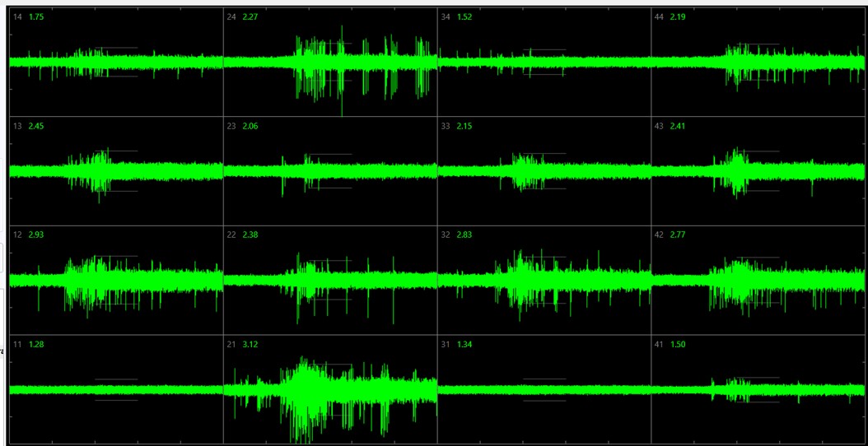Screen dimensions: 868x446
Task: Click the 2.83 value on channel 32
Action: coord(464,235)
